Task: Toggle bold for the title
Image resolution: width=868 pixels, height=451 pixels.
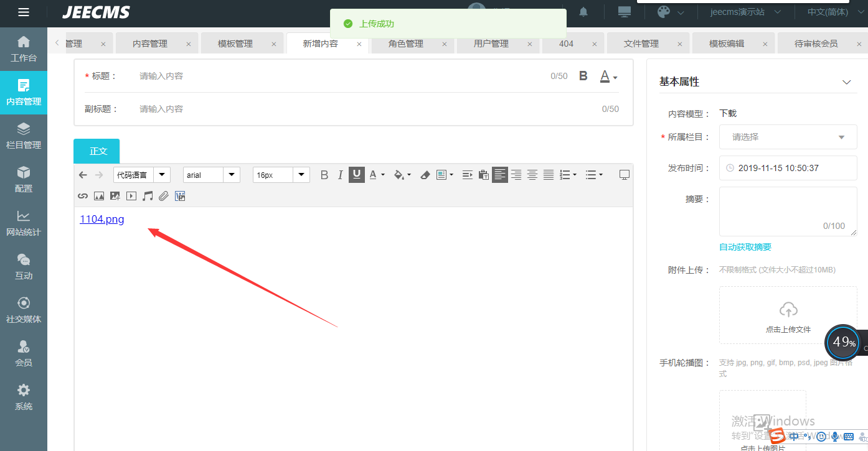Action: point(583,76)
